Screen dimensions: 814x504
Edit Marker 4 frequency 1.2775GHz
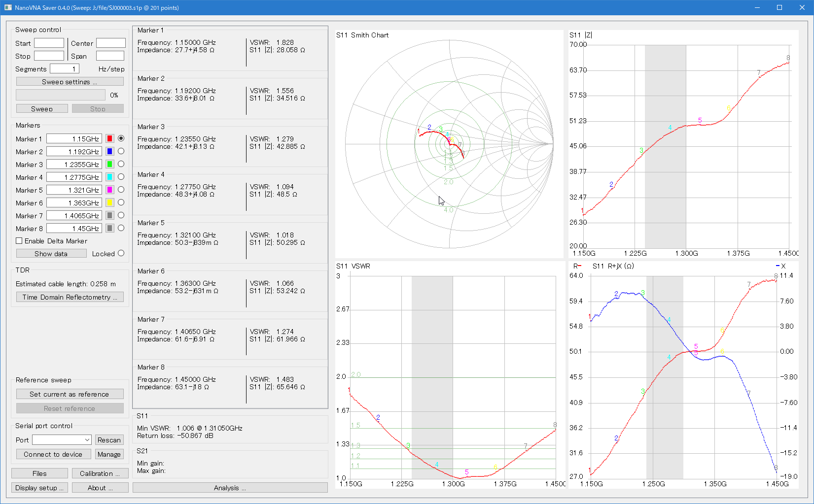tap(74, 177)
